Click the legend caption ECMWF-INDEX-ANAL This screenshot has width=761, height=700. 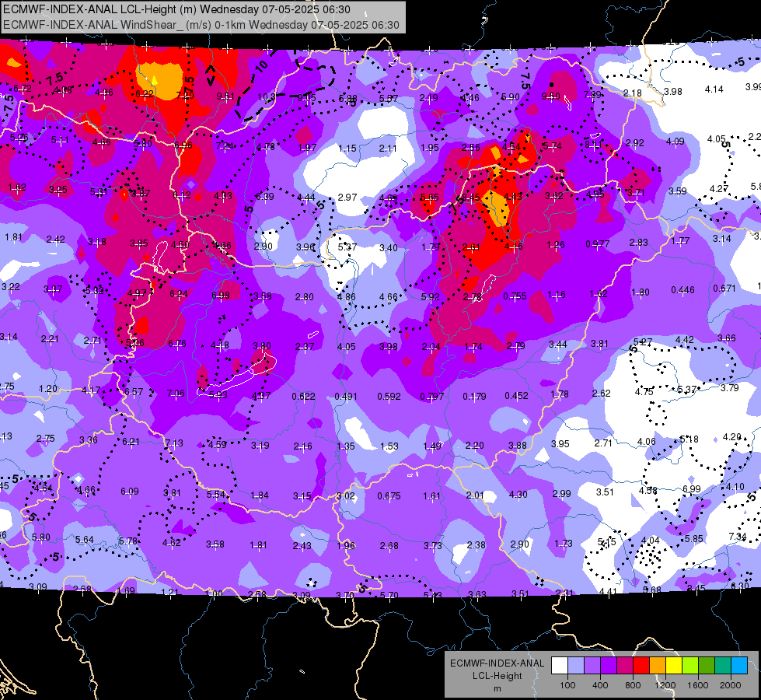point(497,663)
